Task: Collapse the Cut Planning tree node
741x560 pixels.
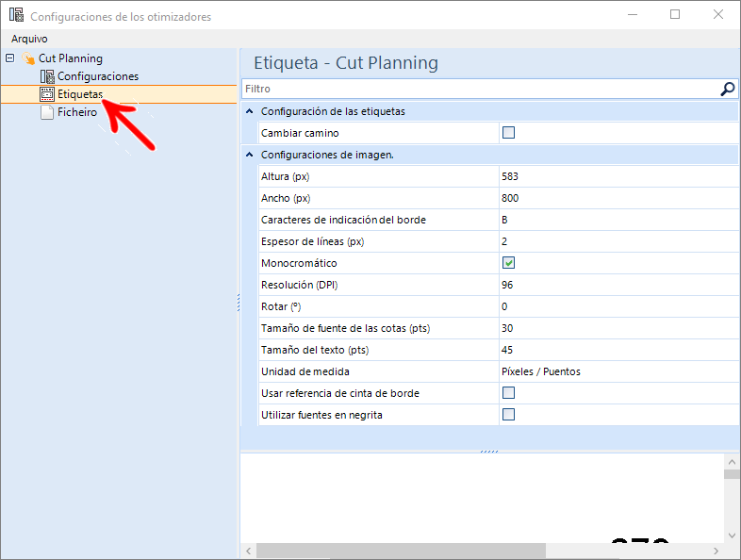Action: tap(10, 58)
